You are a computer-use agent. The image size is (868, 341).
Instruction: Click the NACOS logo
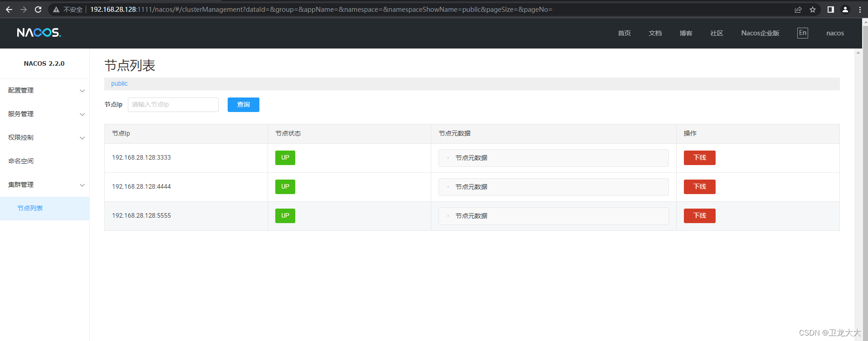click(39, 33)
